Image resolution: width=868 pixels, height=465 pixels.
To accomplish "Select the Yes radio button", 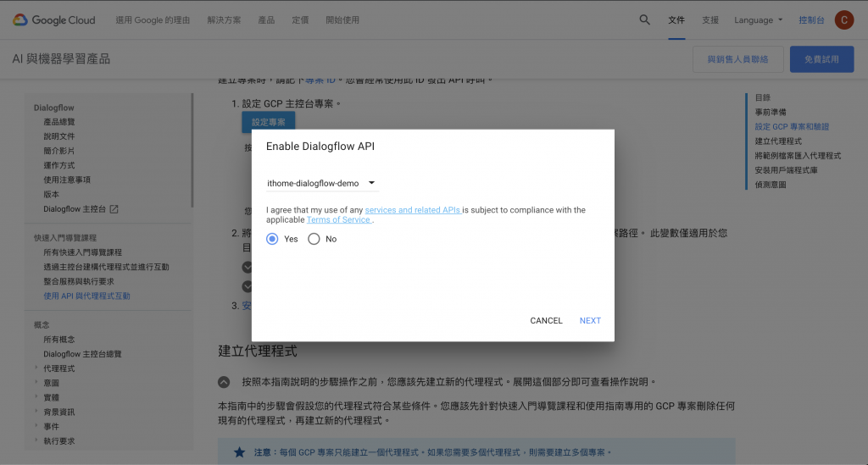I will (x=272, y=239).
